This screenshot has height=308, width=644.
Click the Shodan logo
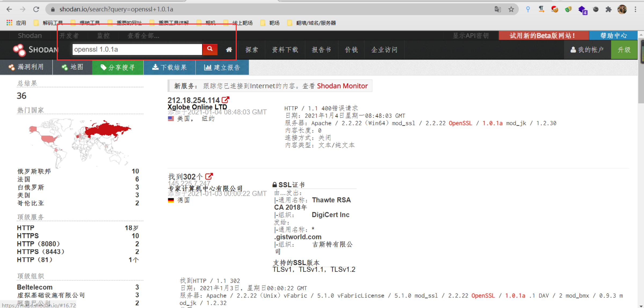coord(35,50)
